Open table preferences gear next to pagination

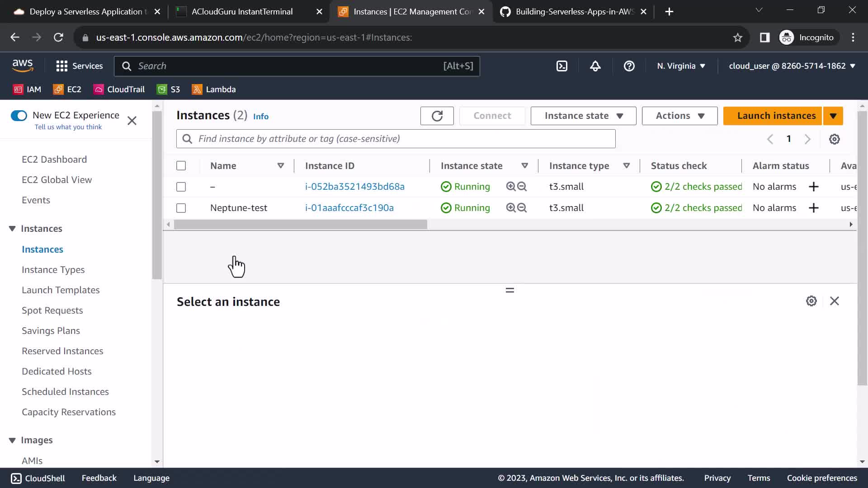click(834, 139)
